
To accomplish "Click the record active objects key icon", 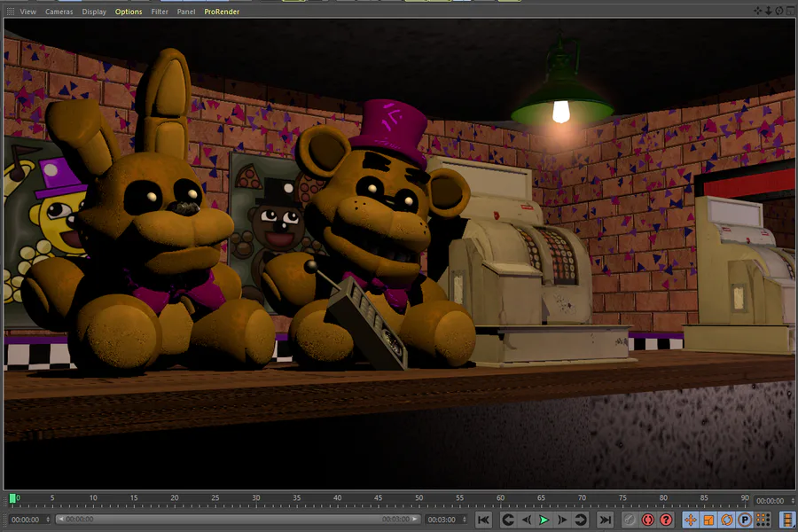I will click(x=630, y=520).
